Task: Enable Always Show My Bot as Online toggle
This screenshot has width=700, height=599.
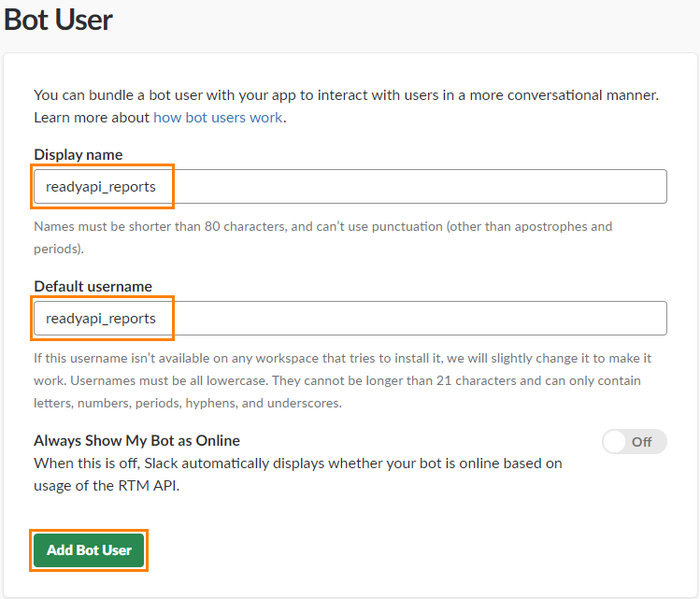Action: (634, 441)
